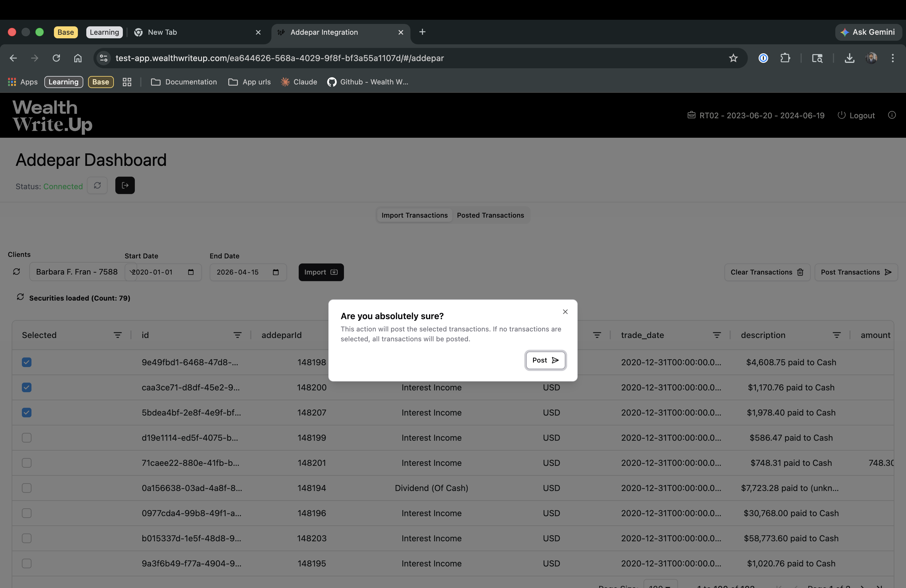906x588 pixels.
Task: Select cell 'Dividend (Of Cash)'
Action: pyautogui.click(x=431, y=488)
